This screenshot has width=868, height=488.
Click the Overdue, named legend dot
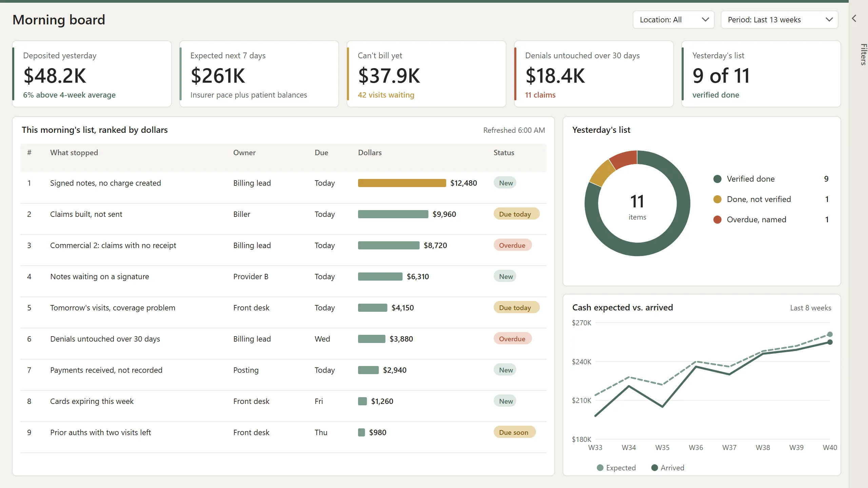coord(717,220)
